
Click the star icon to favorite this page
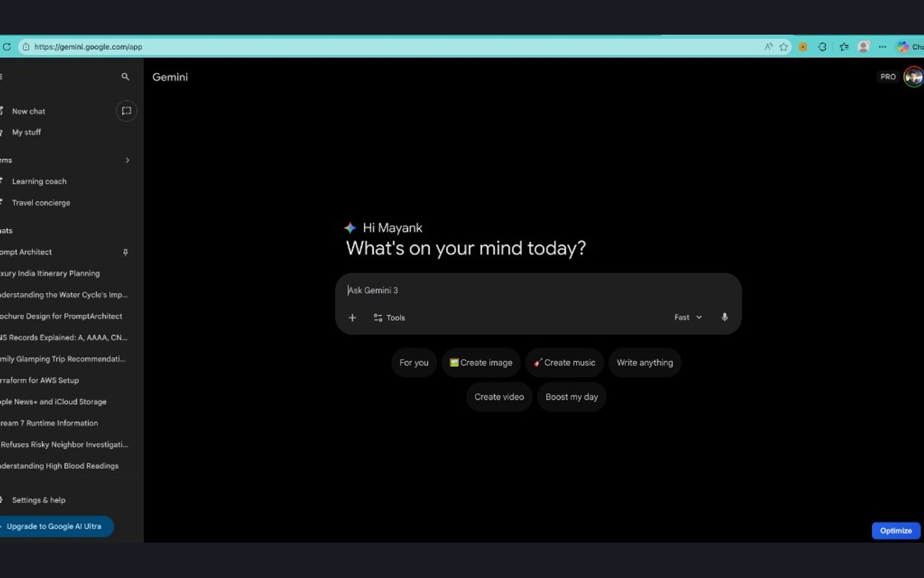[783, 47]
